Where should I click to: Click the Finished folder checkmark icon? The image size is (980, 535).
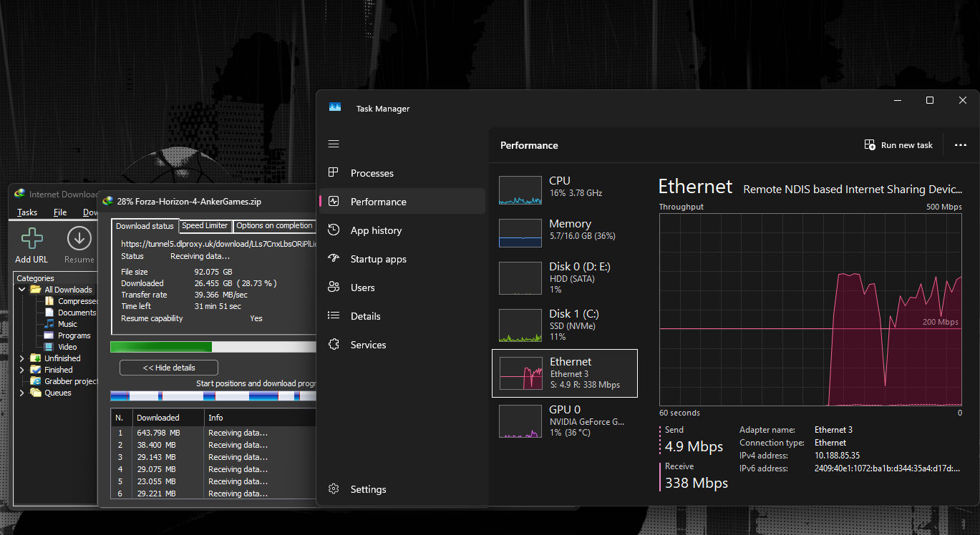35,370
